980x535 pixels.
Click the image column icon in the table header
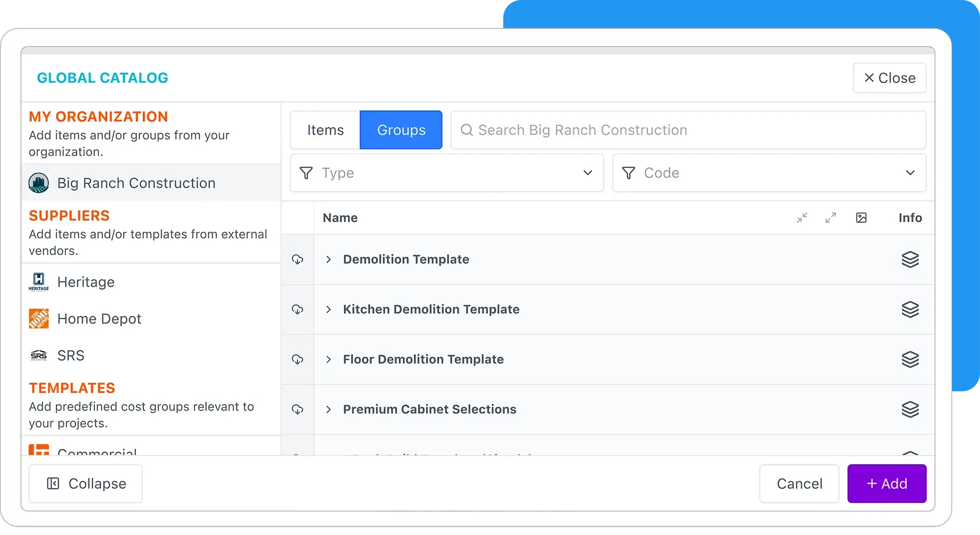(861, 218)
